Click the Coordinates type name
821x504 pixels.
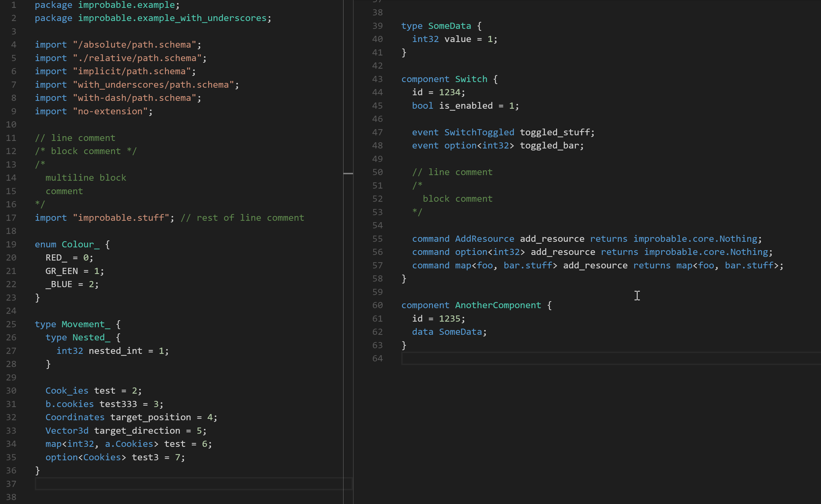75,417
